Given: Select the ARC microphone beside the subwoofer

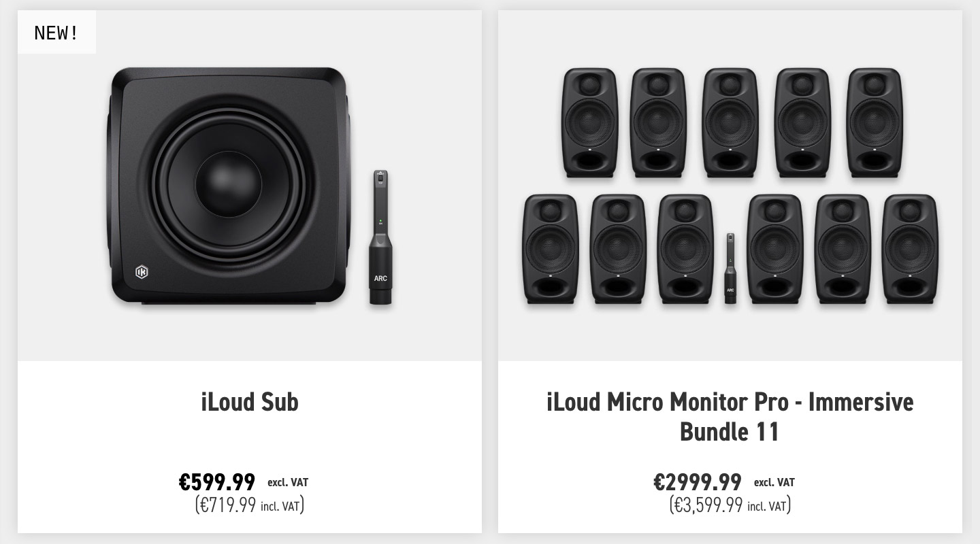Looking at the screenshot, I should pos(381,238).
